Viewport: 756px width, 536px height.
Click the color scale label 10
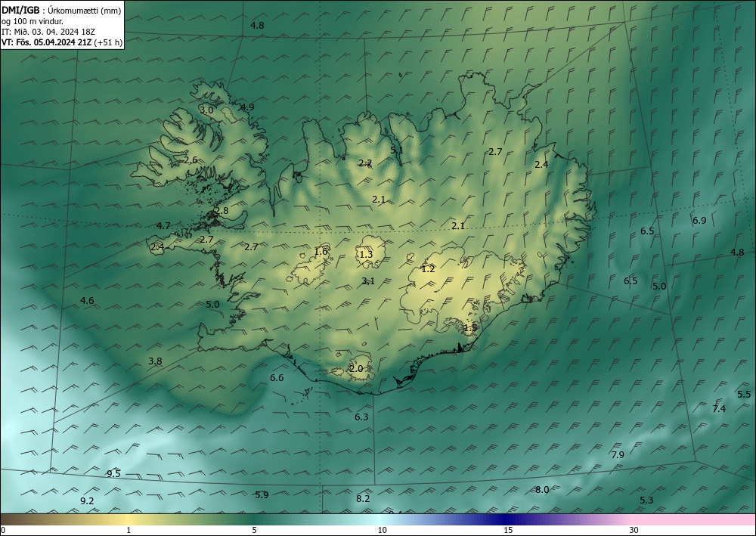pyautogui.click(x=383, y=531)
